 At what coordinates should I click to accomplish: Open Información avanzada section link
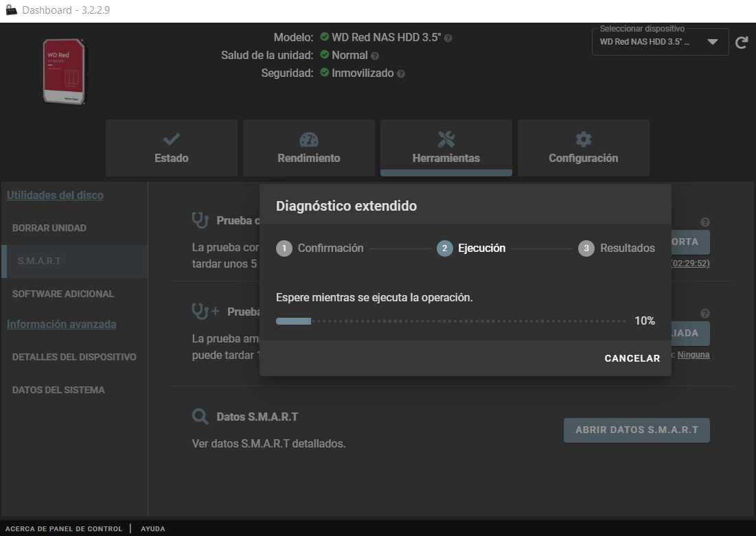point(61,325)
